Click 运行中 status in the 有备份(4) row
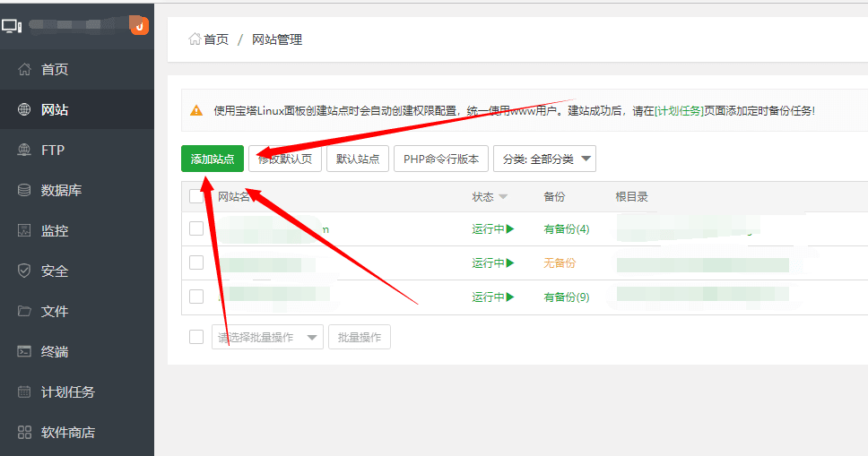Image resolution: width=868 pixels, height=456 pixels. coord(488,228)
